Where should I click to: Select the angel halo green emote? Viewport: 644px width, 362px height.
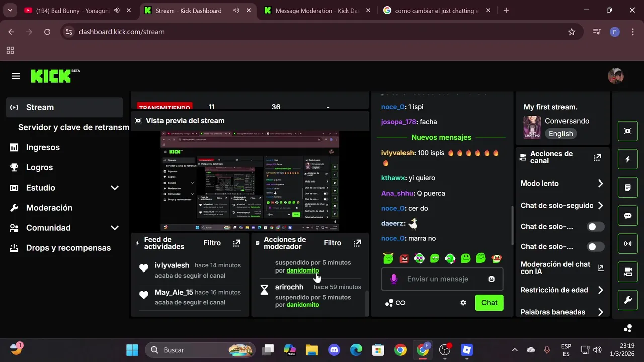(388, 258)
